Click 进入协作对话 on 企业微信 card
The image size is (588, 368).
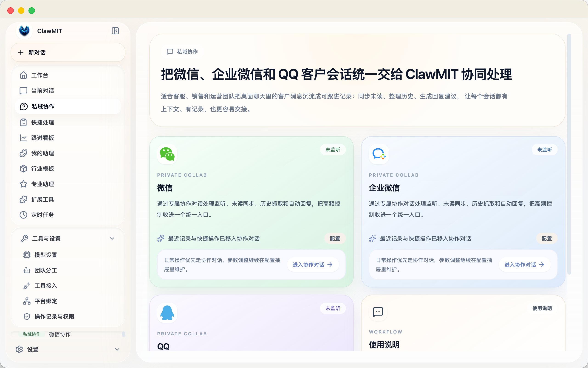coord(525,264)
